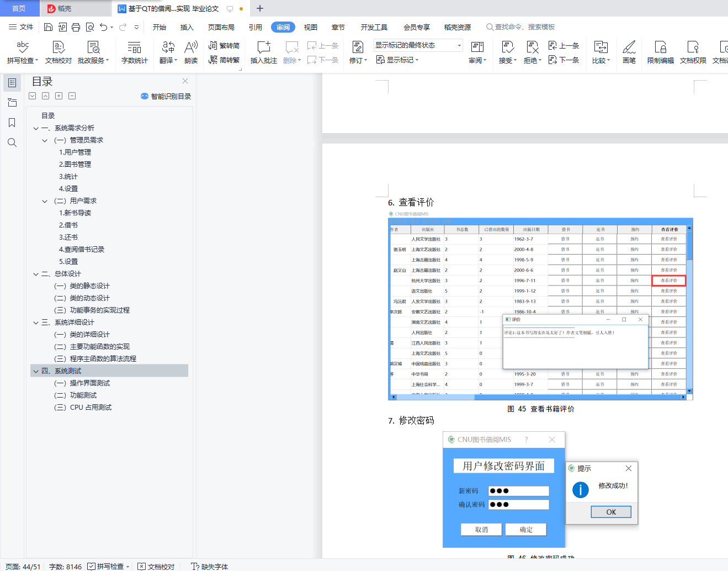Show 字数统计 word count
Screen dimensions: 728x571
135,52
